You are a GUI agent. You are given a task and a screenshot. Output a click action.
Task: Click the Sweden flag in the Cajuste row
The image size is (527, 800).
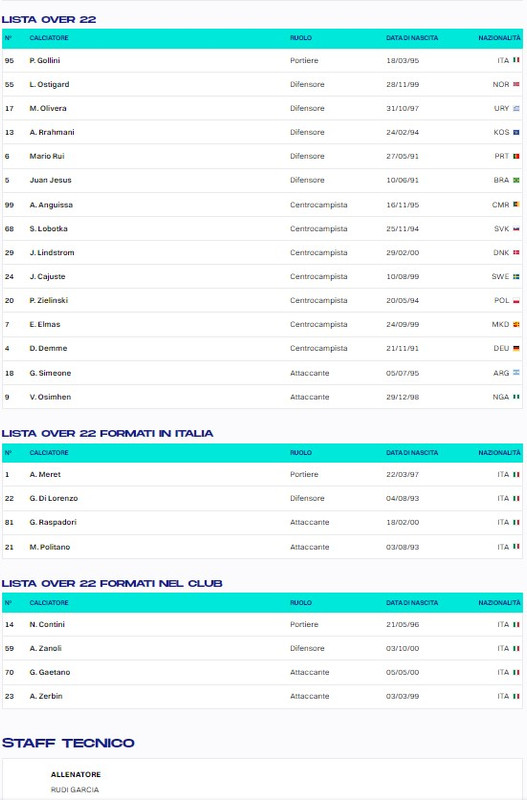tap(516, 277)
